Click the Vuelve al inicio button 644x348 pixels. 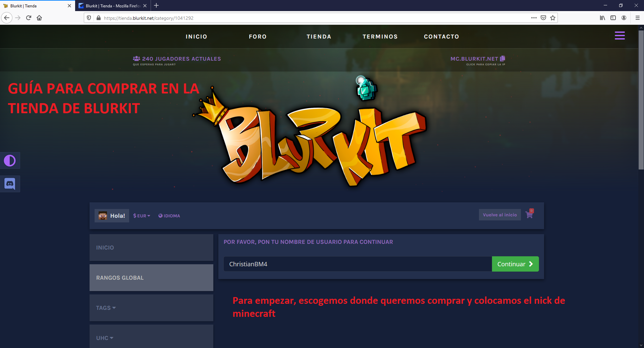click(500, 215)
